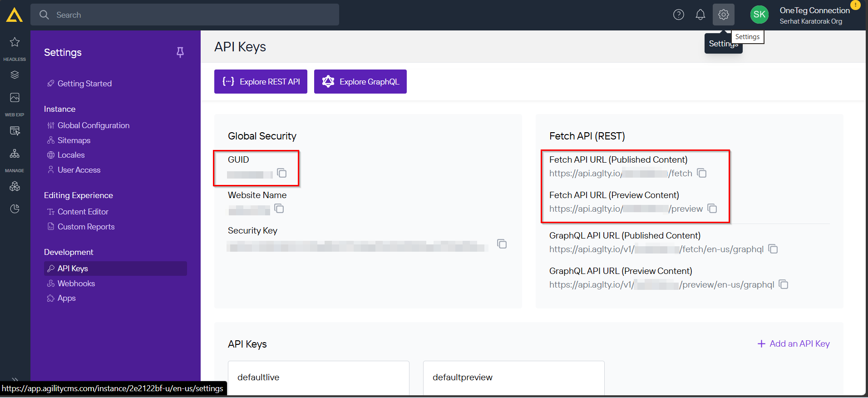Screen dimensions: 868x398
Task: Focus the top Search field
Action: pyautogui.click(x=185, y=15)
